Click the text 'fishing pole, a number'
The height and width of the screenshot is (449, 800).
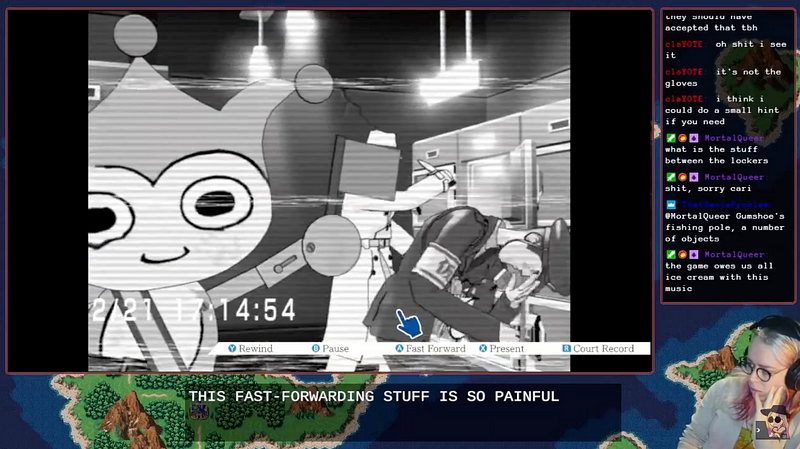[724, 228]
